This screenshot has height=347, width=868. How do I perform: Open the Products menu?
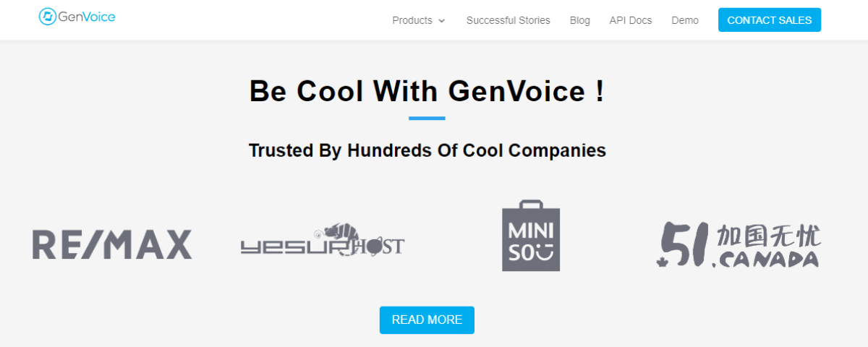coord(412,20)
